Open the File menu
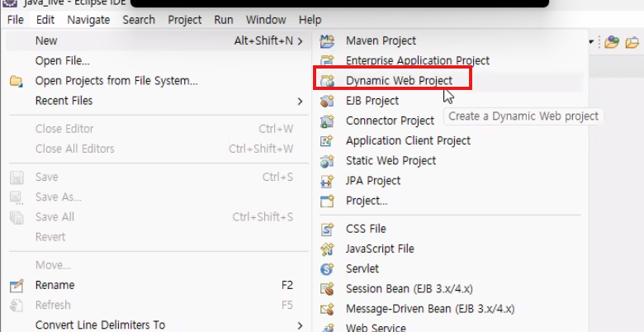This screenshot has height=332, width=644. (15, 20)
